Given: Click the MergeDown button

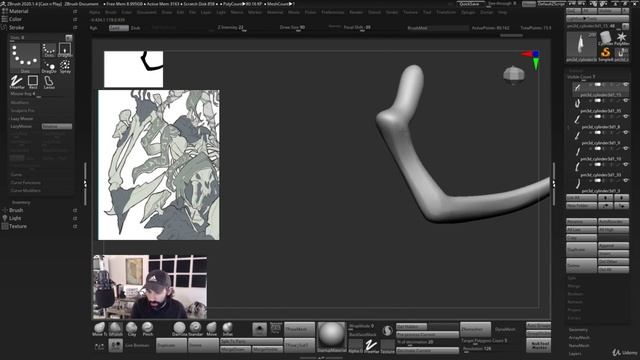Looking at the screenshot, I should (235, 349).
